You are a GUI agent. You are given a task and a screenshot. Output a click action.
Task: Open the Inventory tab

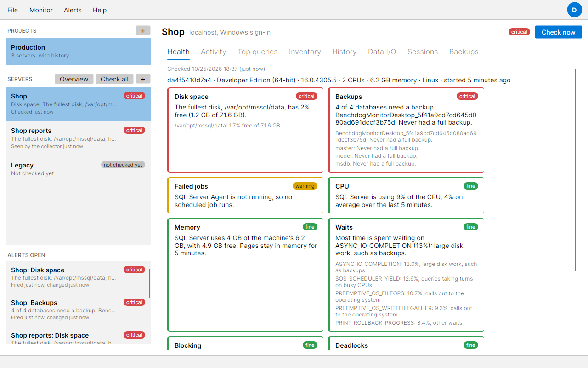coord(305,52)
